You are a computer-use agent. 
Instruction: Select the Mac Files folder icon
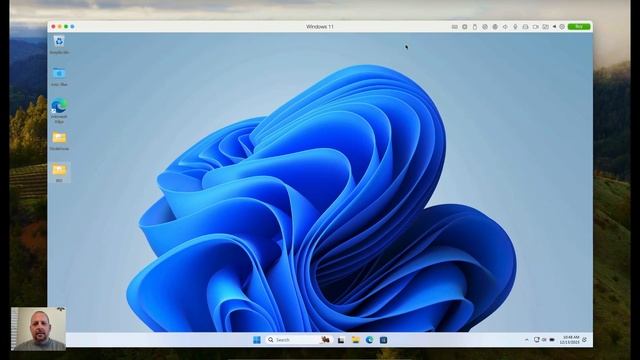59,76
